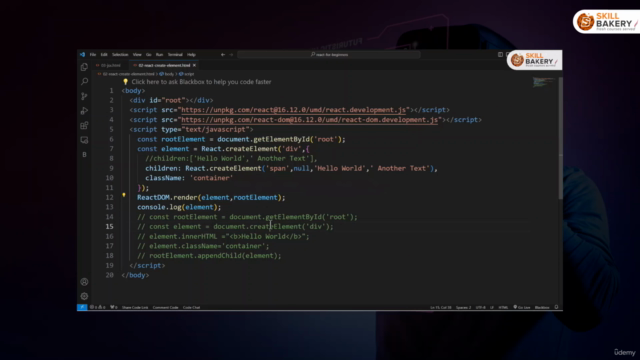Image resolution: width=640 pixels, height=360 pixels.
Task: Close the 02-react-create-element.html tab
Action: 194,65
